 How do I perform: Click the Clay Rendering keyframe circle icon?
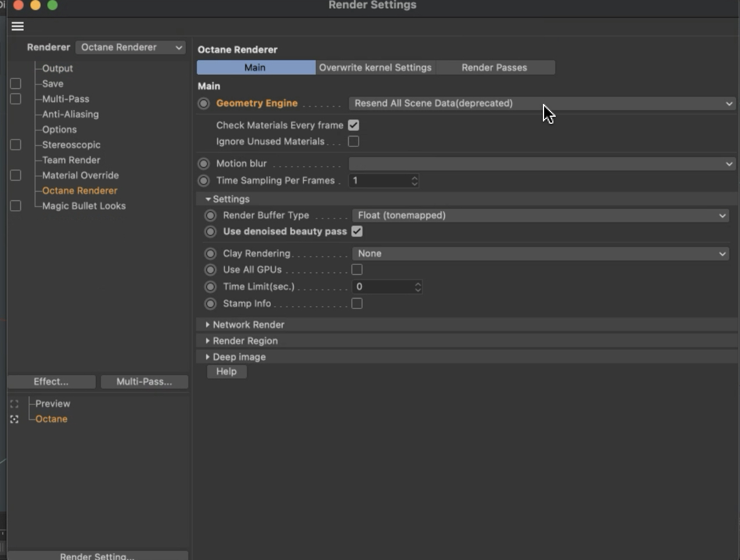coord(210,254)
